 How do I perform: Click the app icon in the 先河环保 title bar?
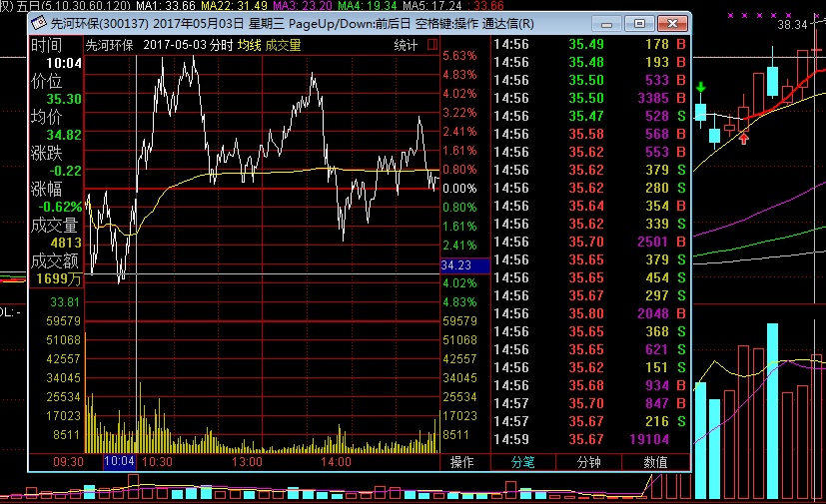(x=39, y=24)
